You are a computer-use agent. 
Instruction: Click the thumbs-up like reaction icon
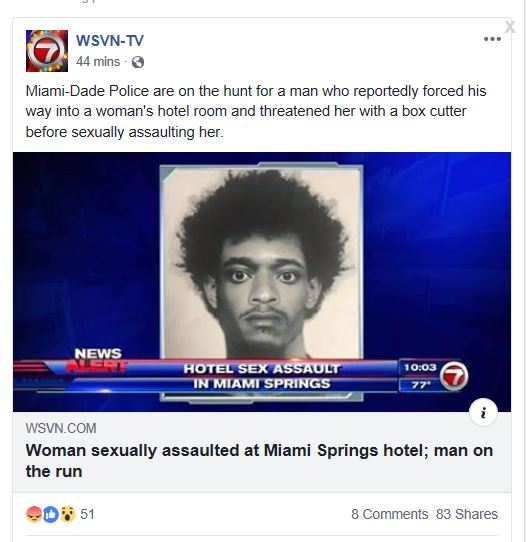50,514
